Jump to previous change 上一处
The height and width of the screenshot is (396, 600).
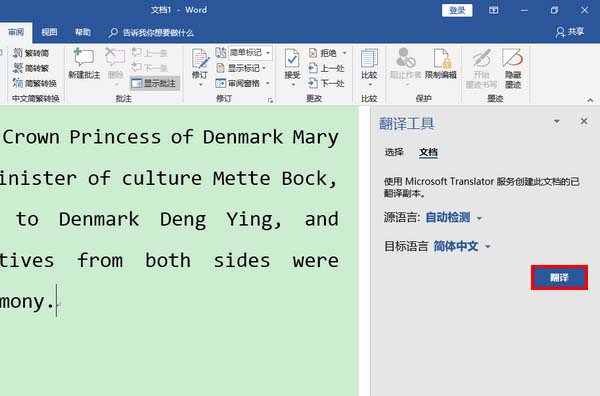326,68
